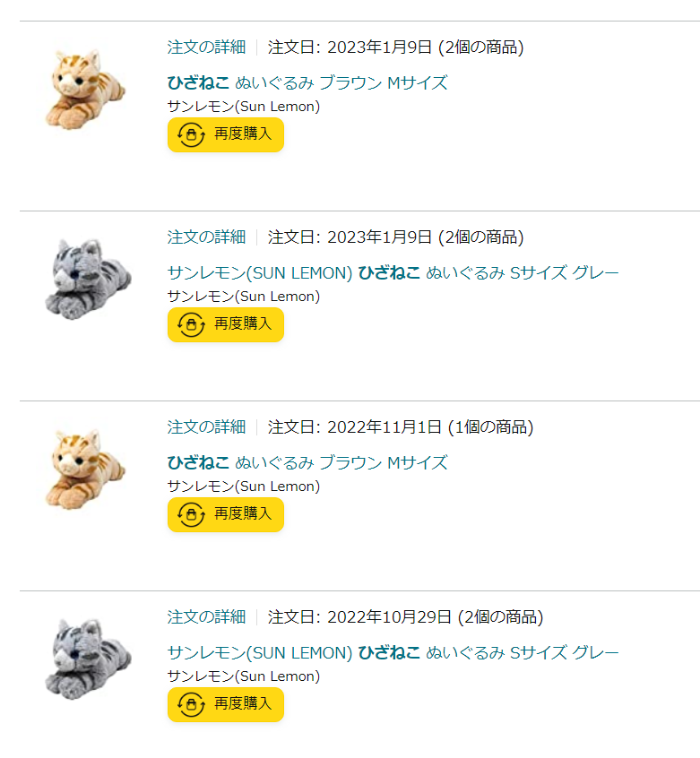Open 注文の詳細 for the second 2023年1月9日 order

point(206,237)
